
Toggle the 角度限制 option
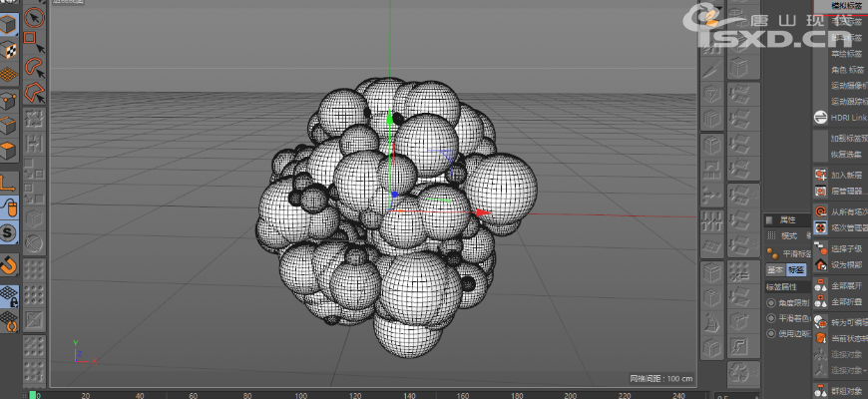click(x=771, y=303)
